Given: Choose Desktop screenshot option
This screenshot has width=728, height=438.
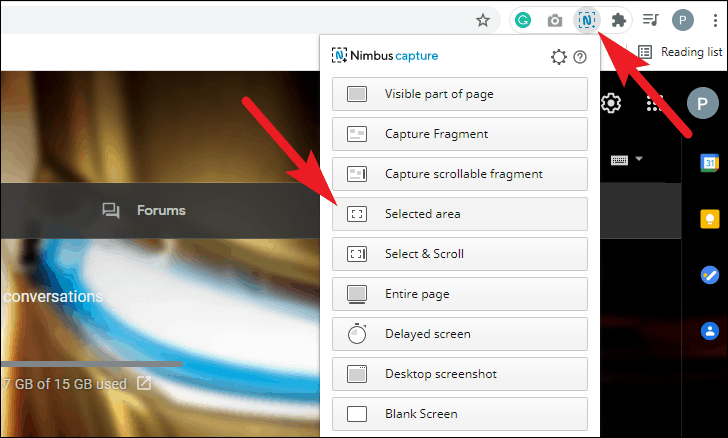Looking at the screenshot, I should (460, 373).
